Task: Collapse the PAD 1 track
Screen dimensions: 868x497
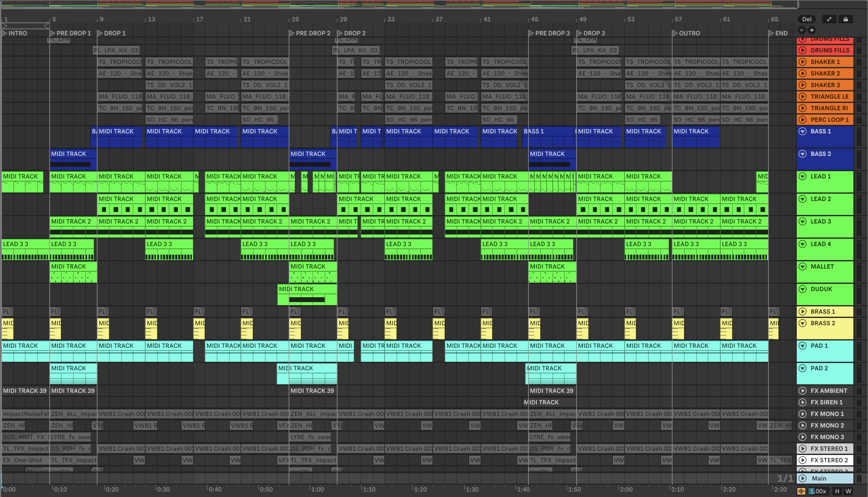Action: [803, 346]
